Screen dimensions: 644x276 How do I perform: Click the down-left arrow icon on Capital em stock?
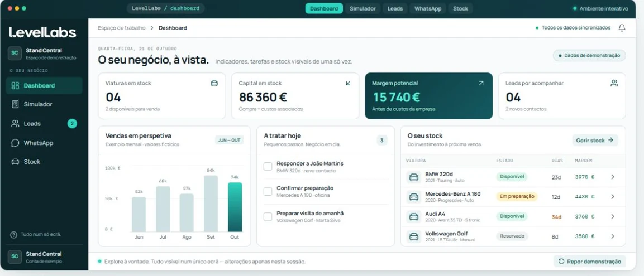348,83
